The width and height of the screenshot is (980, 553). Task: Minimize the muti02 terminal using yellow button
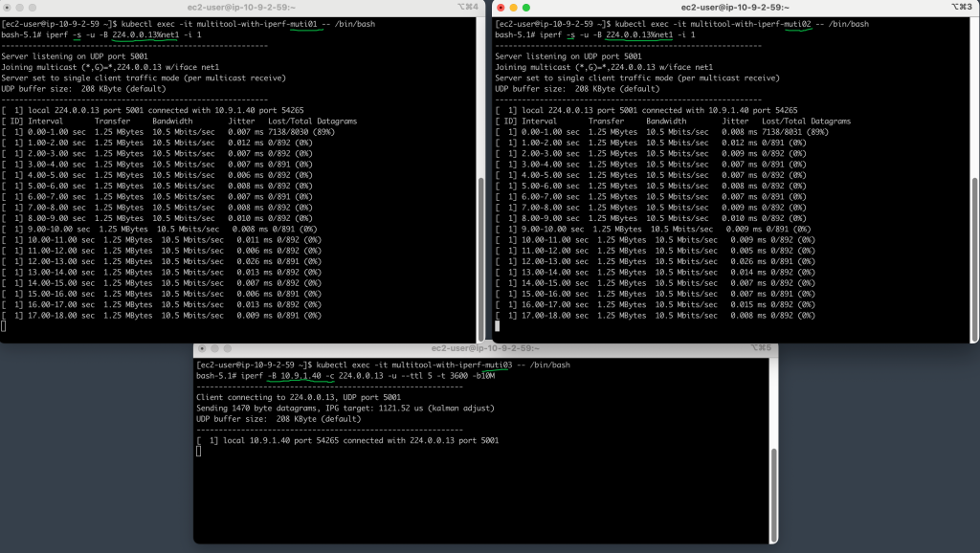(x=513, y=8)
